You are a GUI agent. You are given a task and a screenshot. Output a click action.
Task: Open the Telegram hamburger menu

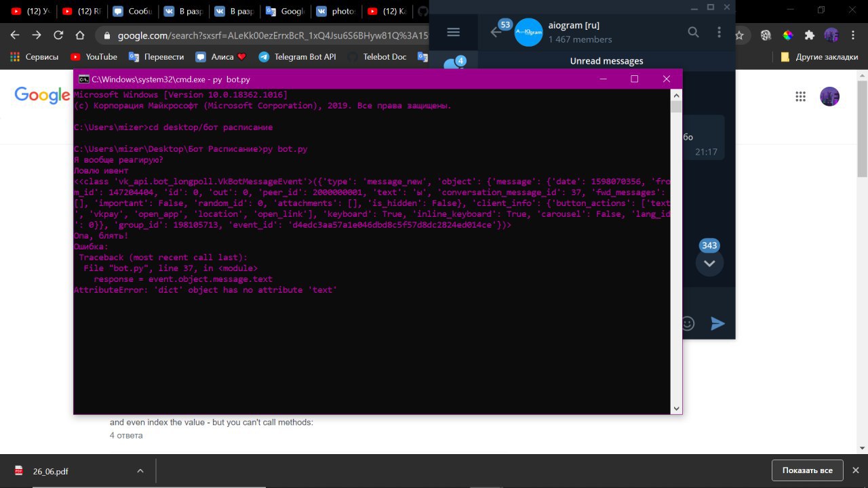pyautogui.click(x=454, y=32)
